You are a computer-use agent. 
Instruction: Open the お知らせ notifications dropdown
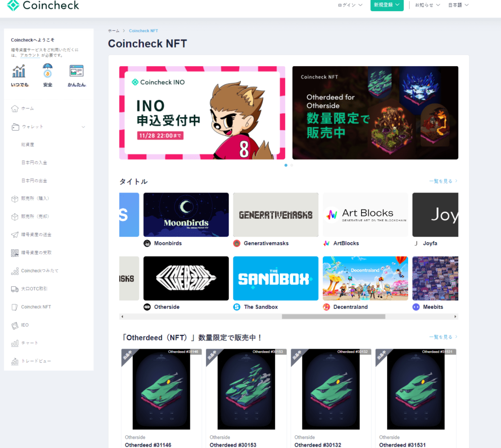tap(427, 5)
